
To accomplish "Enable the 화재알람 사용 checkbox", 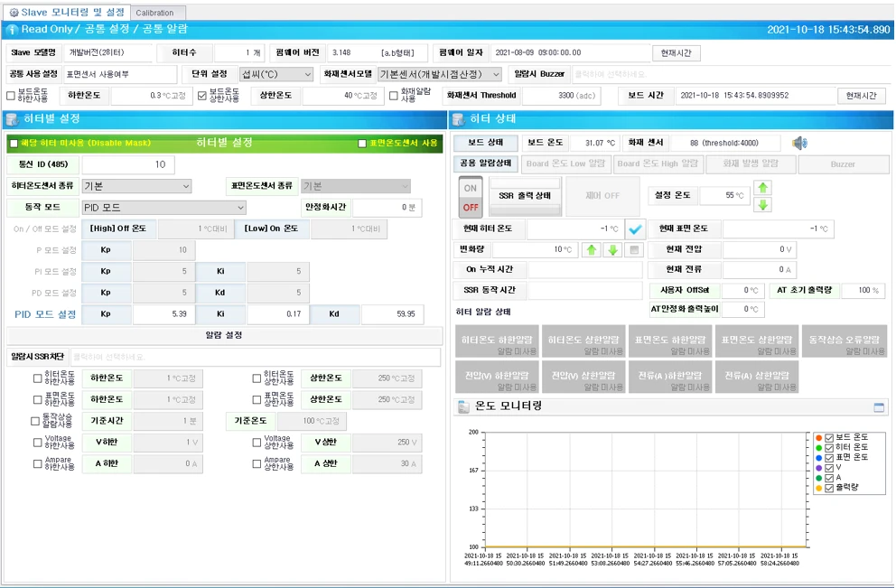I will (x=393, y=96).
